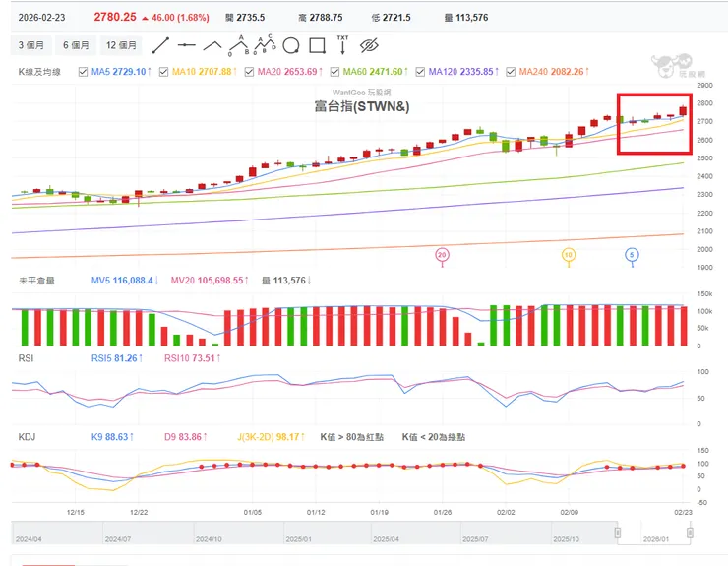Uncheck the MA60 moving average checkbox
This screenshot has height=566, width=728.
(x=334, y=72)
